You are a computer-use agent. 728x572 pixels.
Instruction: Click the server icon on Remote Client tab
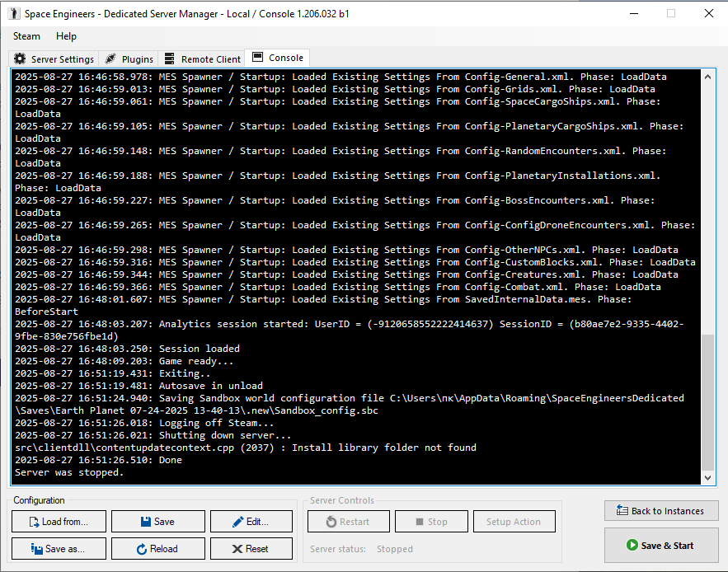(170, 59)
